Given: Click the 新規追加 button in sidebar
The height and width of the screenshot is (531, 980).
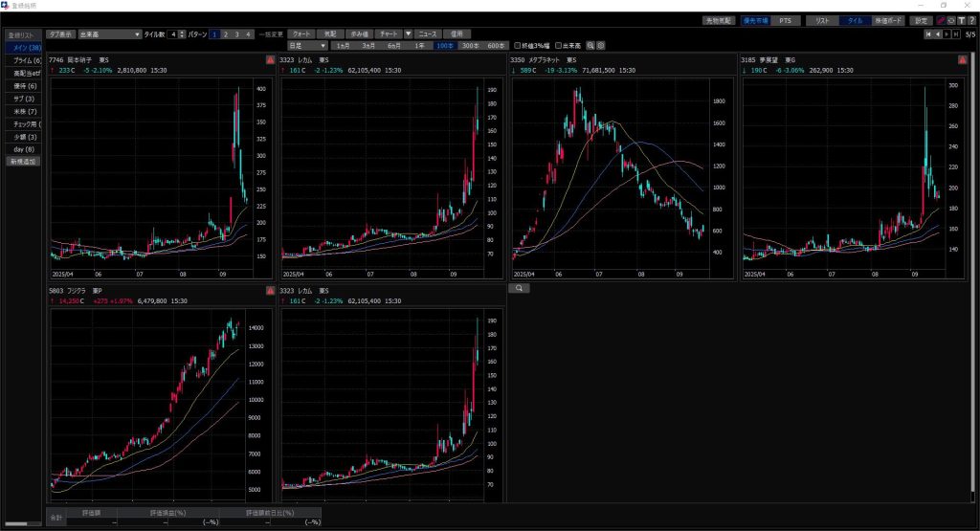Looking at the screenshot, I should coord(24,162).
